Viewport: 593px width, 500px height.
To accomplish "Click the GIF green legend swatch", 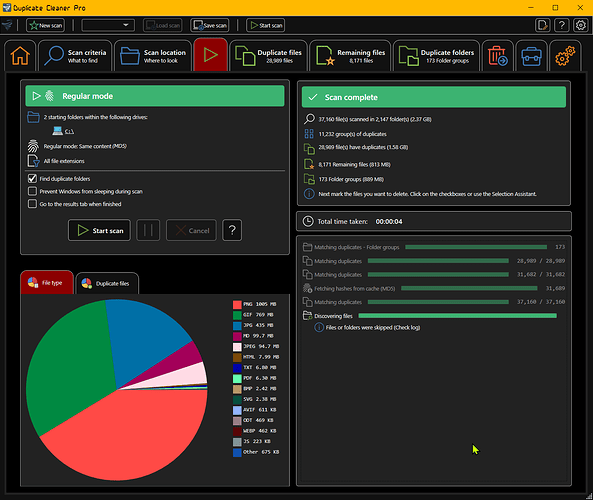I will tap(237, 315).
